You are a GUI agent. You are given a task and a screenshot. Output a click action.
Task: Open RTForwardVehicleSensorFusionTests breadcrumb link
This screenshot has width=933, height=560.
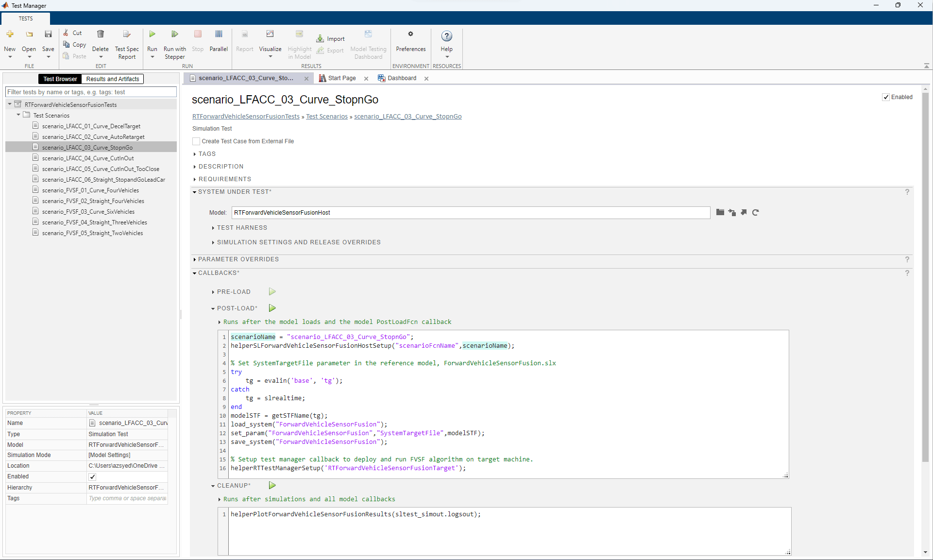(x=246, y=117)
